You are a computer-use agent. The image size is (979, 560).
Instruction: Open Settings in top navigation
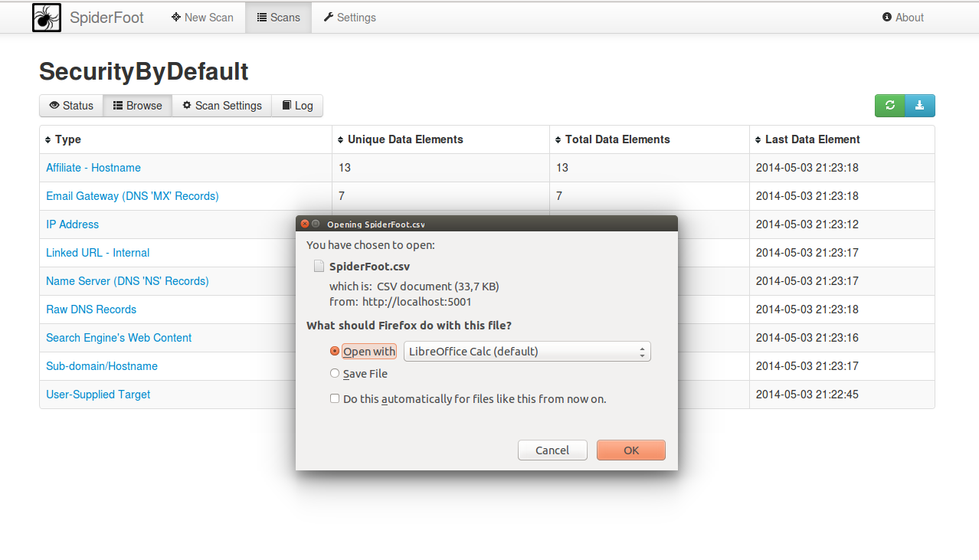(349, 18)
